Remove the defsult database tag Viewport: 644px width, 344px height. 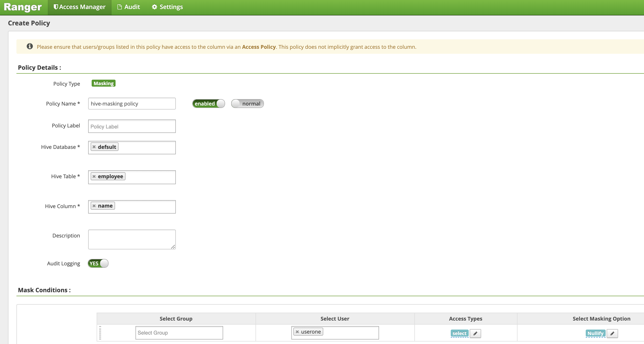(94, 147)
